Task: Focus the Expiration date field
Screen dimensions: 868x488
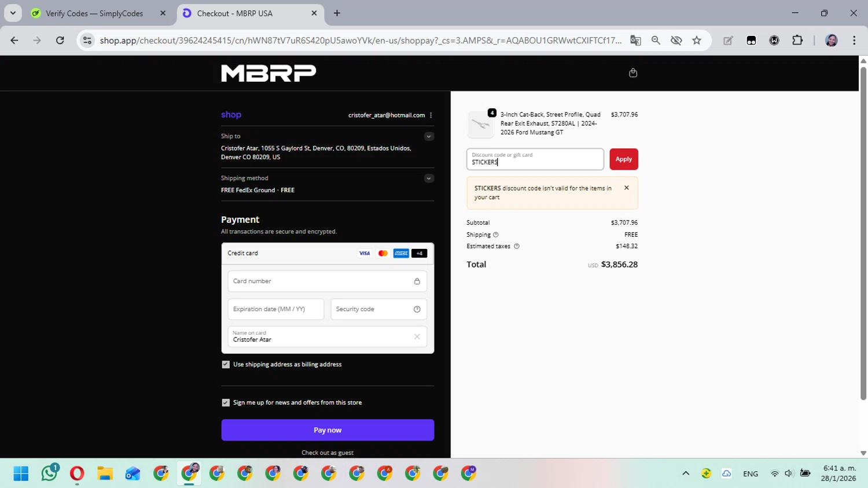Action: click(x=276, y=309)
